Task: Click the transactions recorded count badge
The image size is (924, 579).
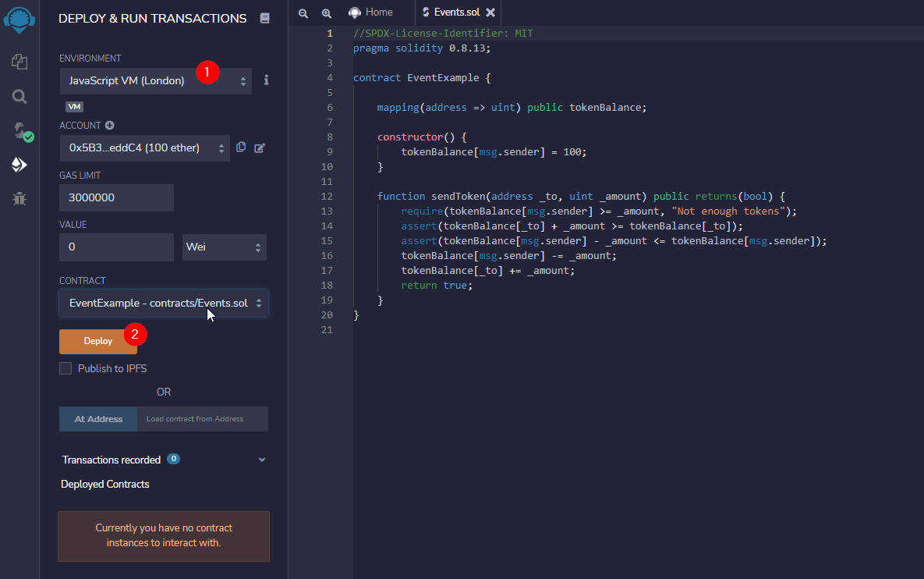Action: tap(173, 459)
